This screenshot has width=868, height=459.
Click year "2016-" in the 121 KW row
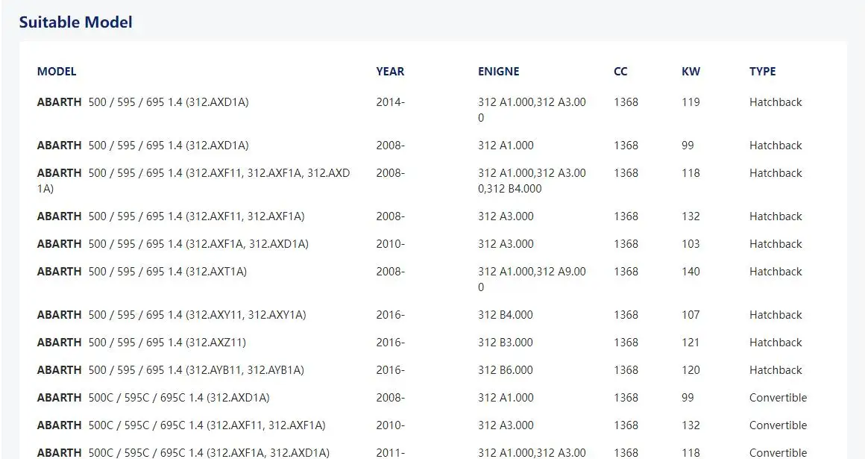(390, 343)
